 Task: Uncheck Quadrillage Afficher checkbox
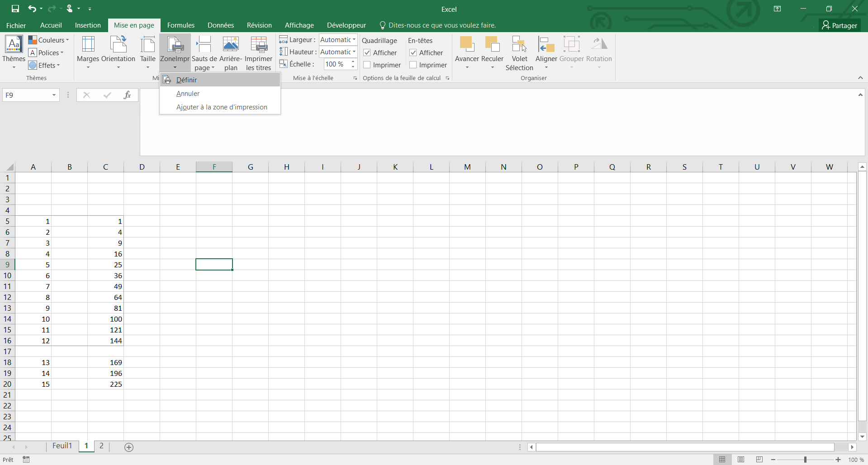(x=367, y=53)
